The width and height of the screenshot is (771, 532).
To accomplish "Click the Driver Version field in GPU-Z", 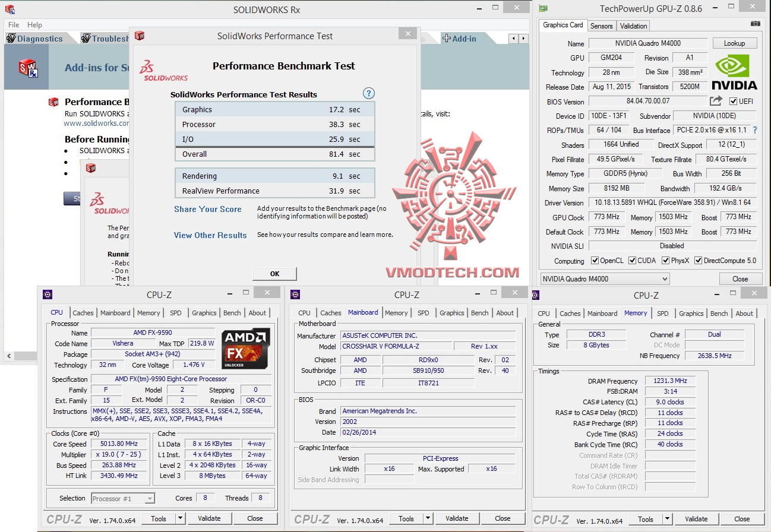I will point(672,202).
